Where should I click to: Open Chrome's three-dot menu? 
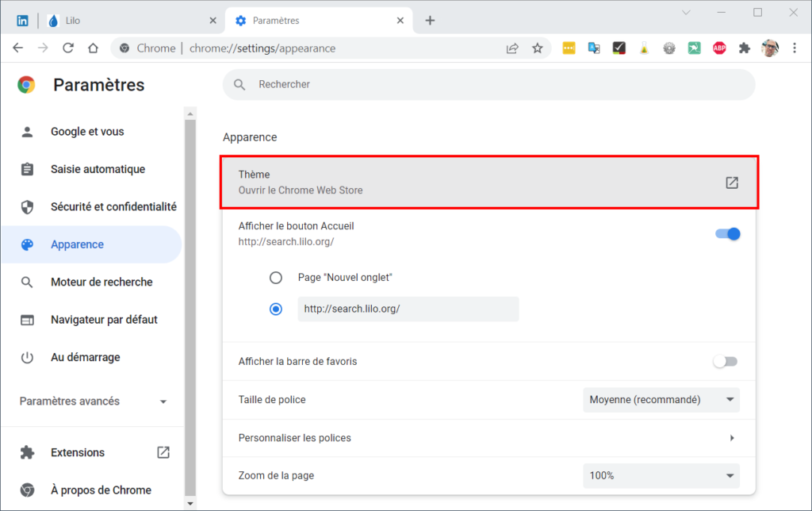point(795,48)
